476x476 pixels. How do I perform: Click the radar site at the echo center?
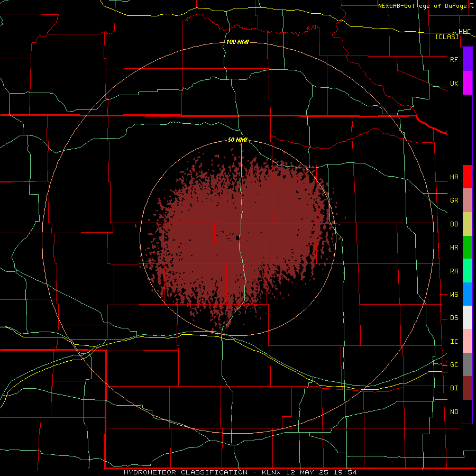tap(237, 237)
